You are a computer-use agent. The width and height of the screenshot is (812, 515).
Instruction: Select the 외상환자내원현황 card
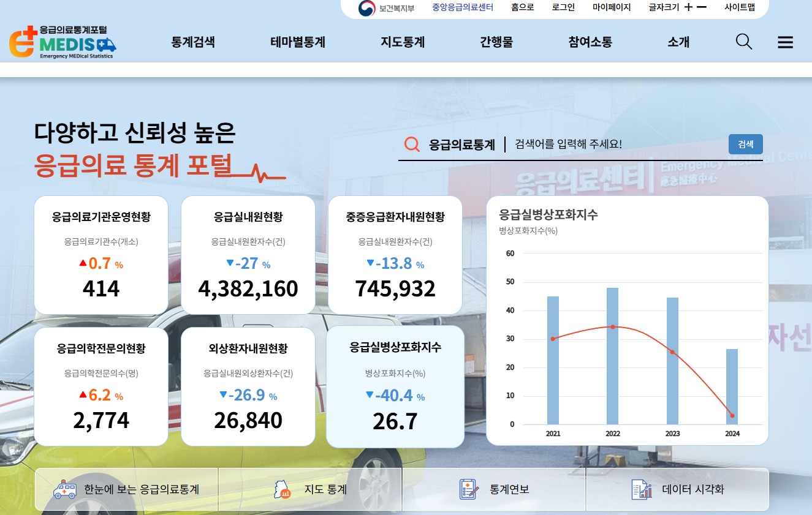(x=248, y=386)
